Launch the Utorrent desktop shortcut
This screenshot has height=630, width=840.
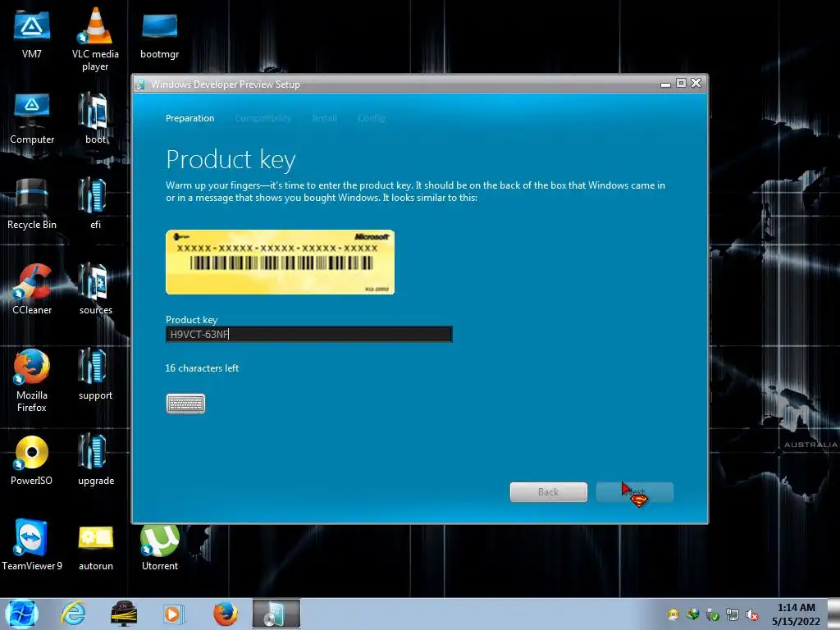pos(160,546)
